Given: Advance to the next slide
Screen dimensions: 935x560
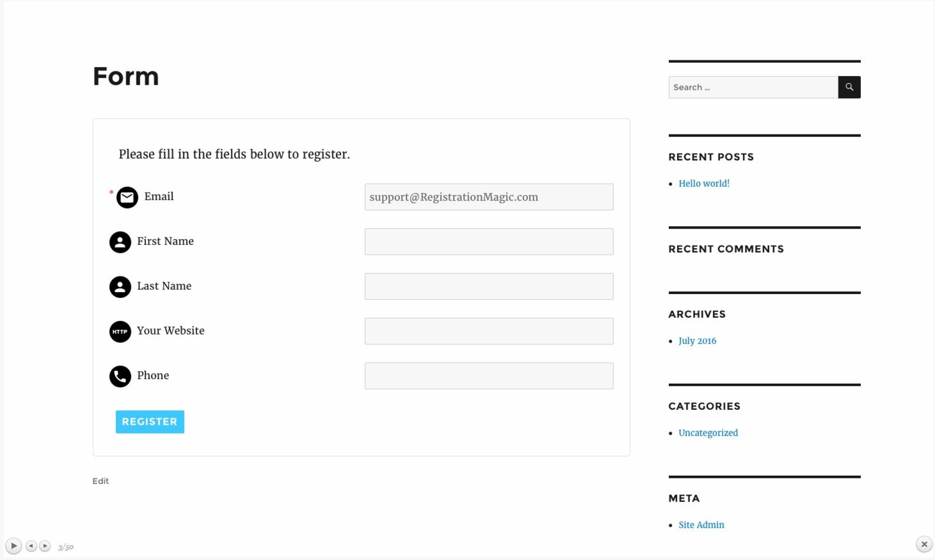Looking at the screenshot, I should 45,546.
